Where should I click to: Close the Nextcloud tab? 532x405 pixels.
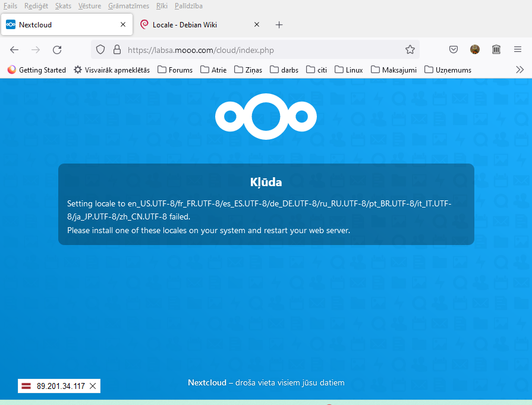point(123,25)
